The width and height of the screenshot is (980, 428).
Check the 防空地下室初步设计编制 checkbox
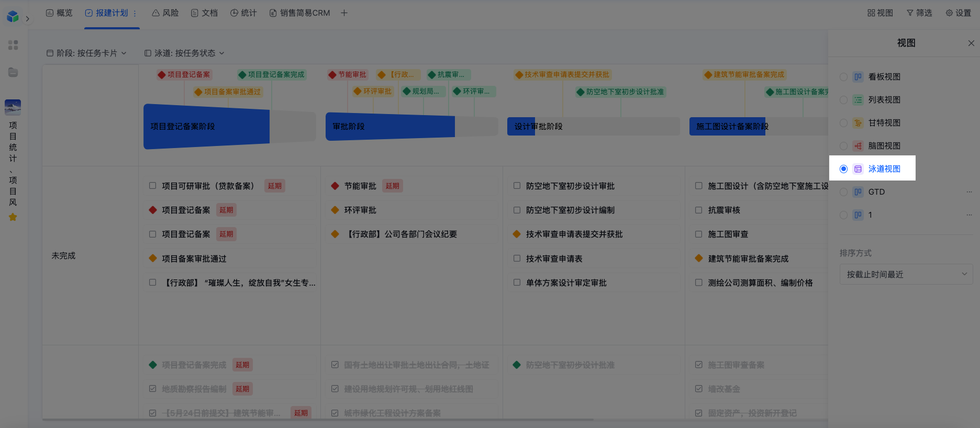517,210
